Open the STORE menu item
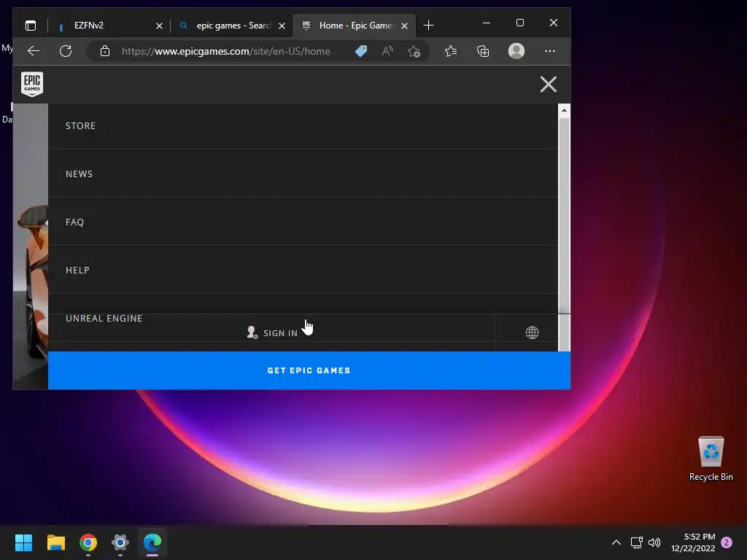Image resolution: width=747 pixels, height=560 pixels. tap(303, 125)
